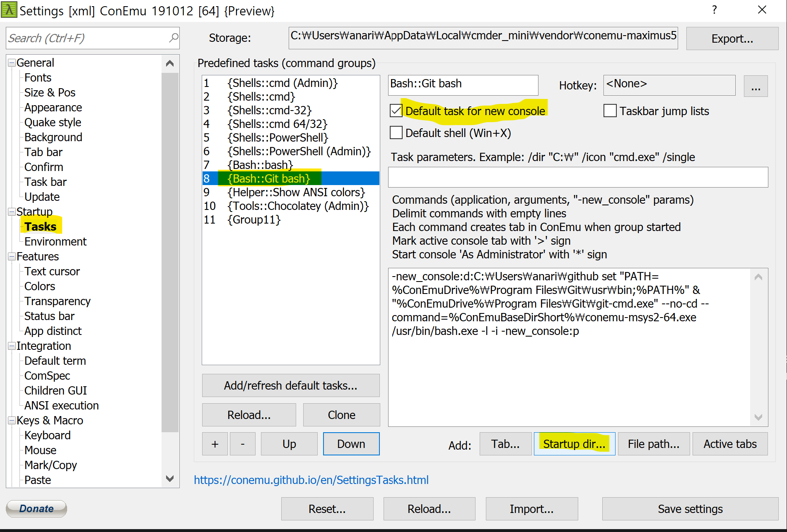Click the search magnifier icon
The height and width of the screenshot is (532, 787).
[174, 38]
